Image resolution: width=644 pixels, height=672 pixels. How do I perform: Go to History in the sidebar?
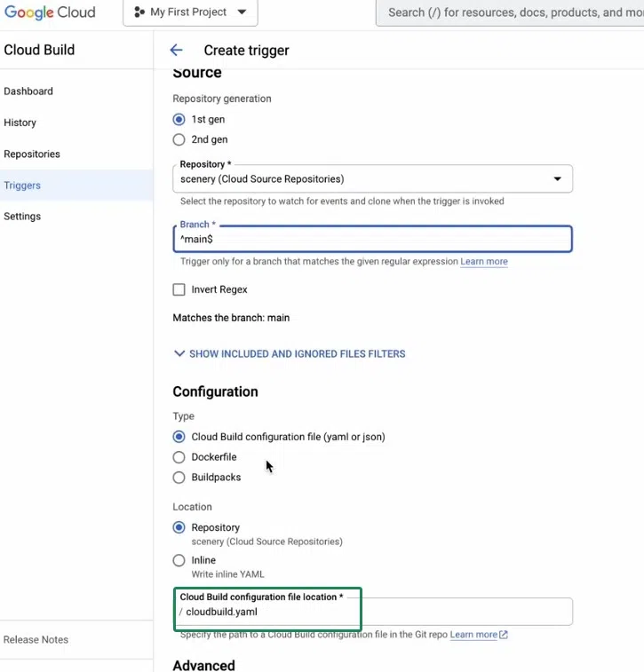(x=20, y=123)
